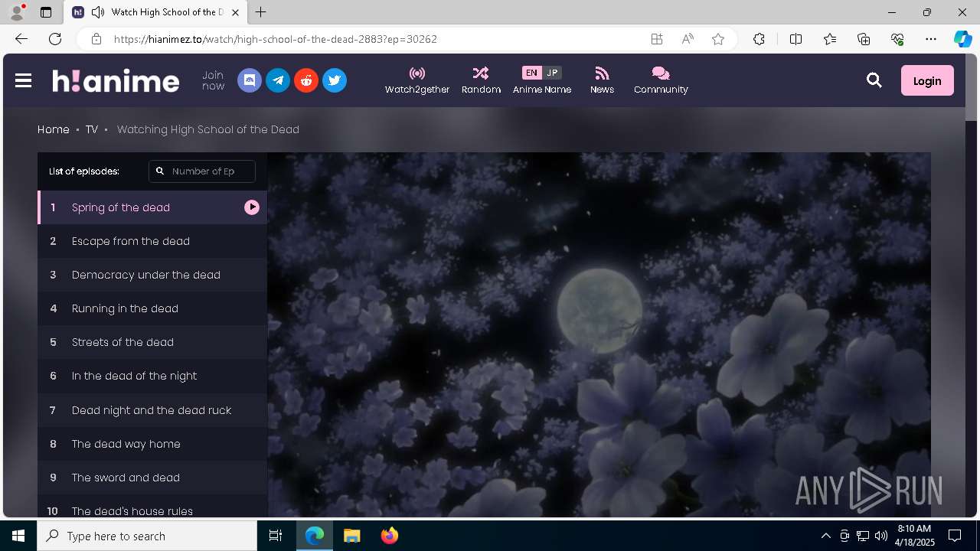Open the Favorites list
980x551 pixels.
(x=830, y=39)
